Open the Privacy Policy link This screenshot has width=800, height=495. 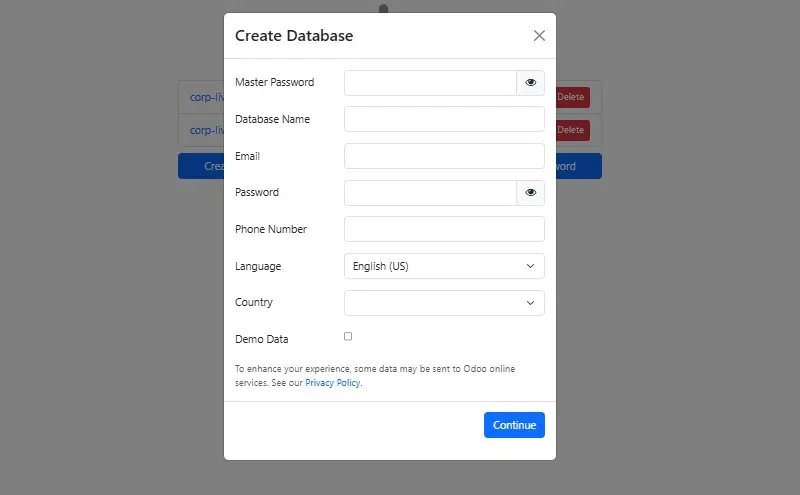(332, 383)
